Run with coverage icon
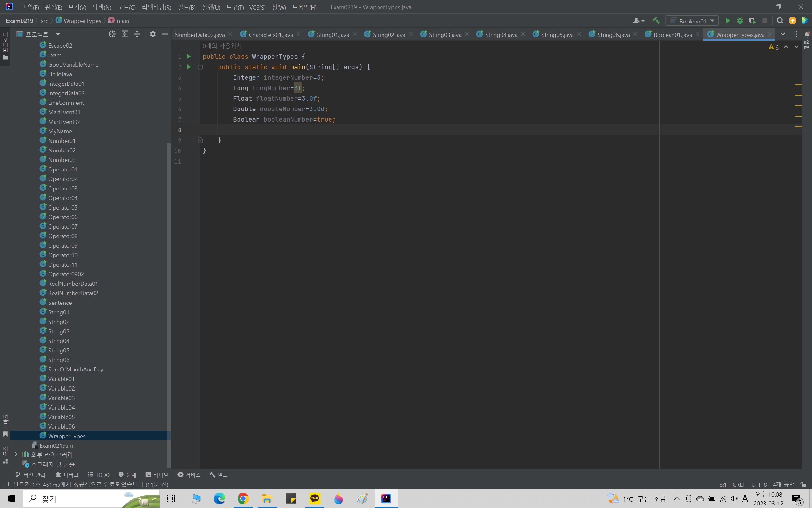 (x=752, y=21)
